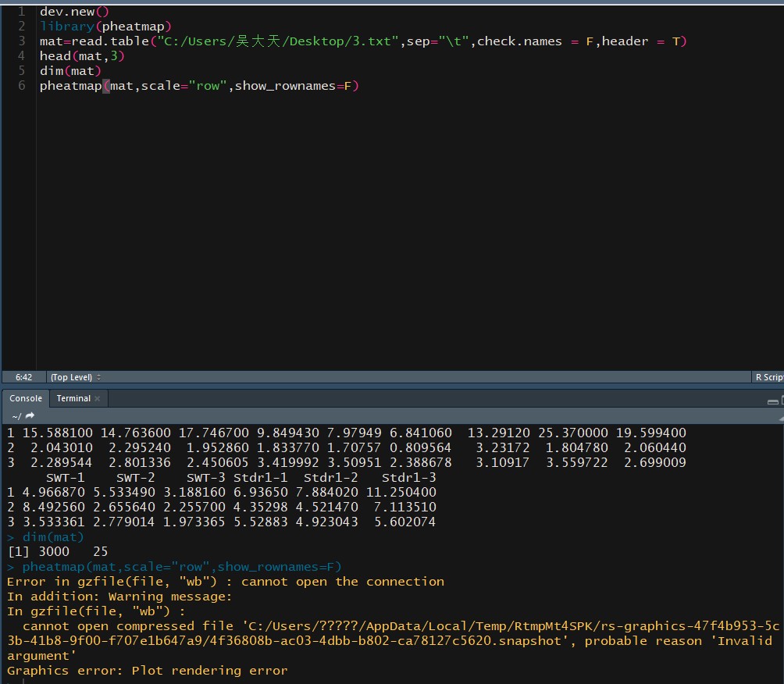Click the 6:42 cursor position indicator
The height and width of the screenshot is (684, 784).
point(24,377)
